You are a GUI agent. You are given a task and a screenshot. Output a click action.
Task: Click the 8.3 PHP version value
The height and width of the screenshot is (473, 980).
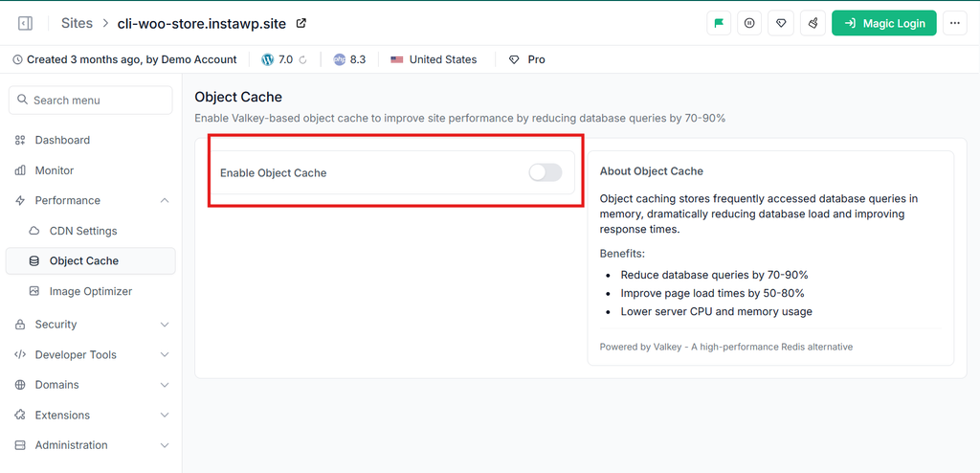(358, 60)
